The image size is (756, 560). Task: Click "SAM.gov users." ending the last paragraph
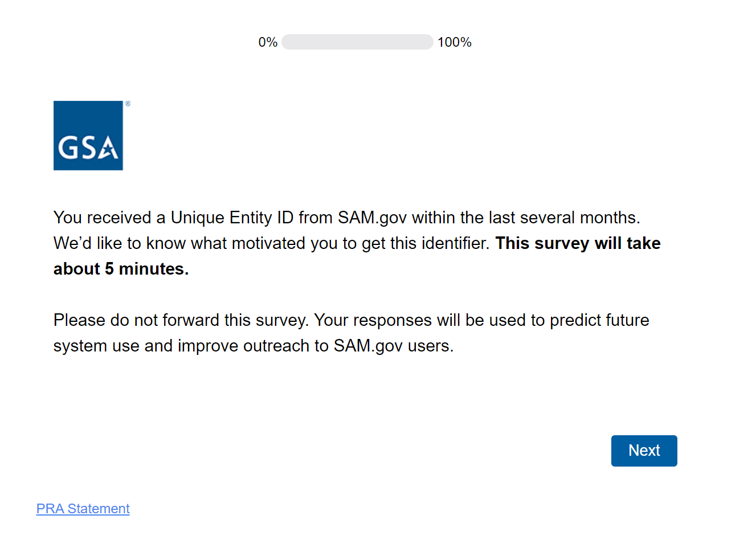[393, 346]
